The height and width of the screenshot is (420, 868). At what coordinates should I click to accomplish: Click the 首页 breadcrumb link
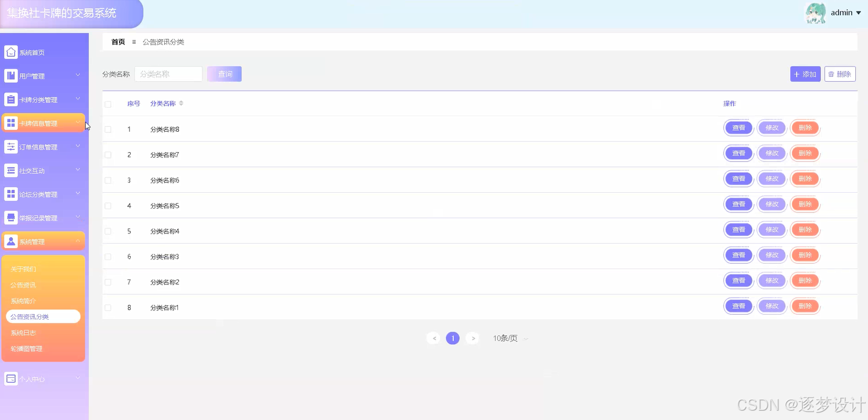point(118,42)
